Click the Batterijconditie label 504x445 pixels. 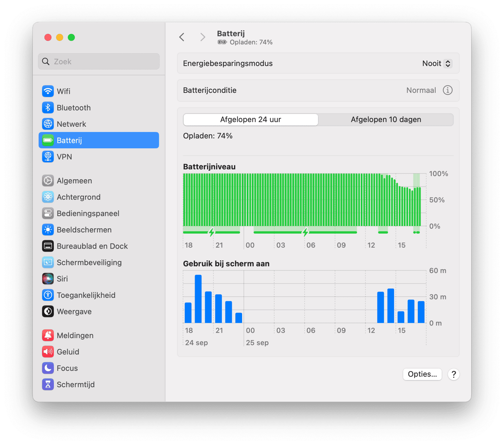210,90
